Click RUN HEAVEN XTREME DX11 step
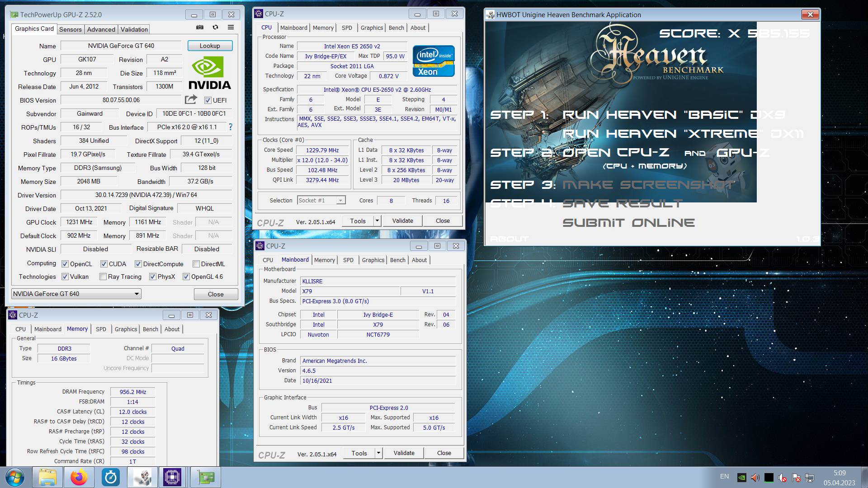The image size is (868, 488). coord(683,134)
